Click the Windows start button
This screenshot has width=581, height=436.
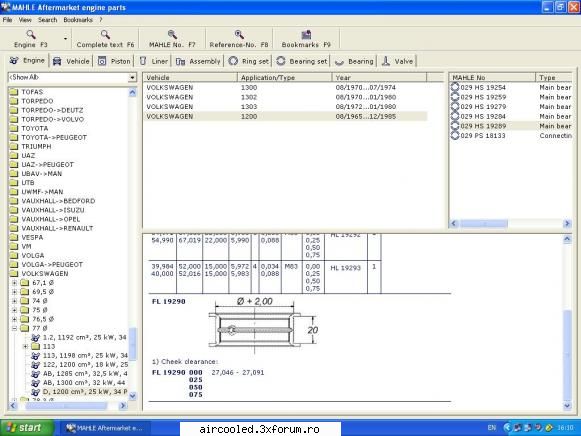[27, 428]
